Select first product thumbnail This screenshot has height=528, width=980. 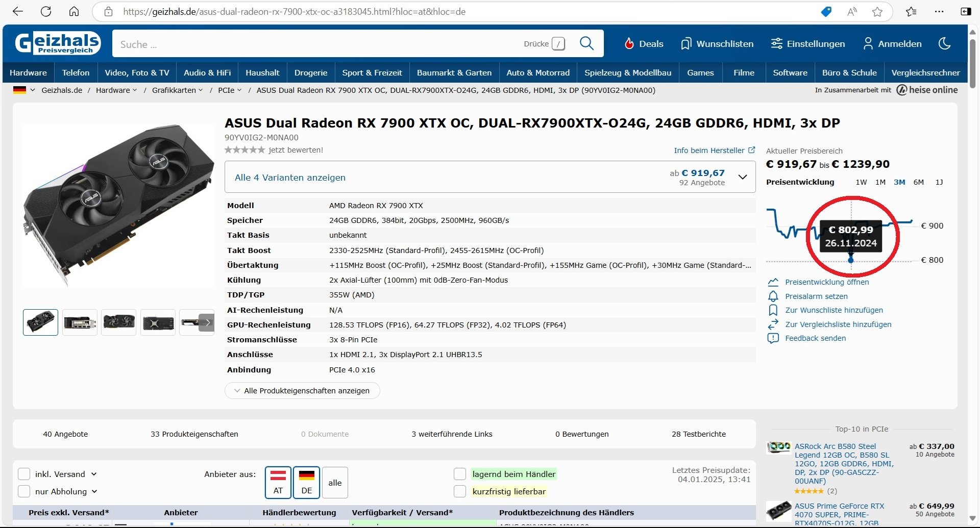[40, 322]
